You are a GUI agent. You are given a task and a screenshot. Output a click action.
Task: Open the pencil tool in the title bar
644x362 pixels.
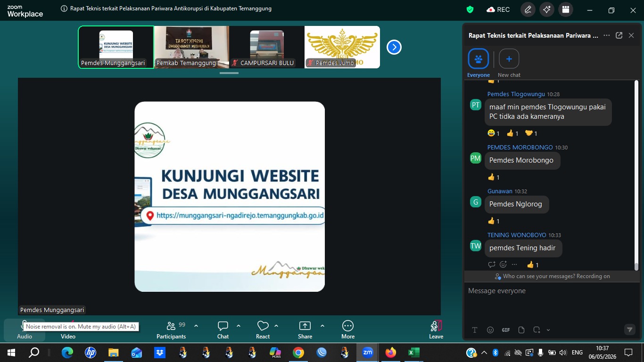click(x=528, y=9)
